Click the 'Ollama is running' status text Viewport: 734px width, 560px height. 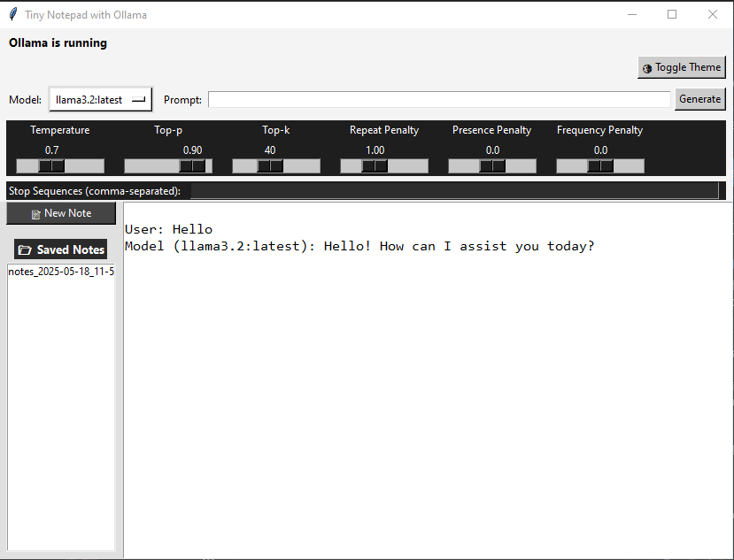coord(58,43)
